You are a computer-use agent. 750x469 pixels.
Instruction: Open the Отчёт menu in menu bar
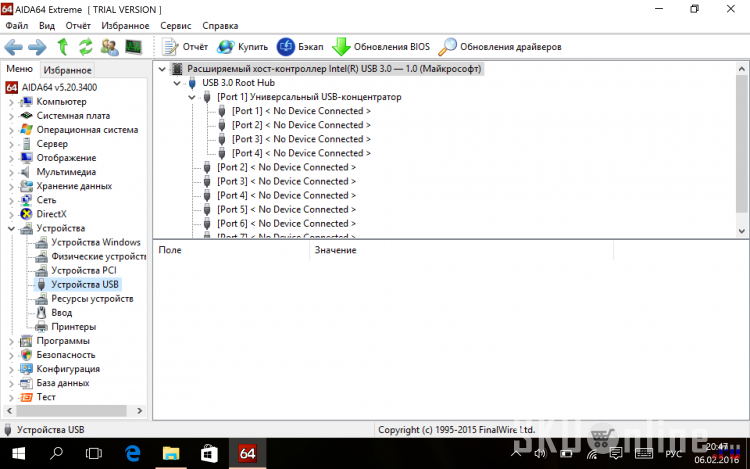[x=78, y=26]
